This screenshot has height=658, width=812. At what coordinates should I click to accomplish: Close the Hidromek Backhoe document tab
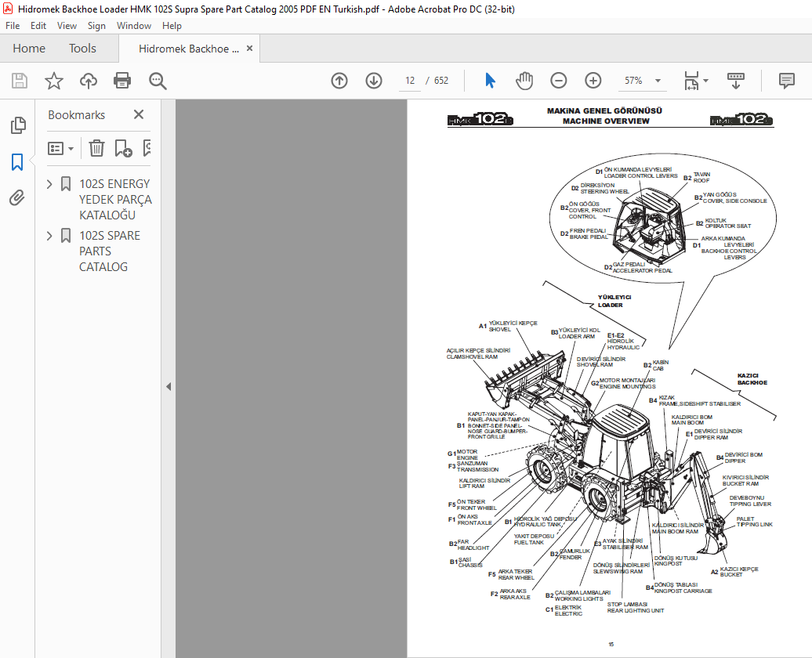(249, 48)
